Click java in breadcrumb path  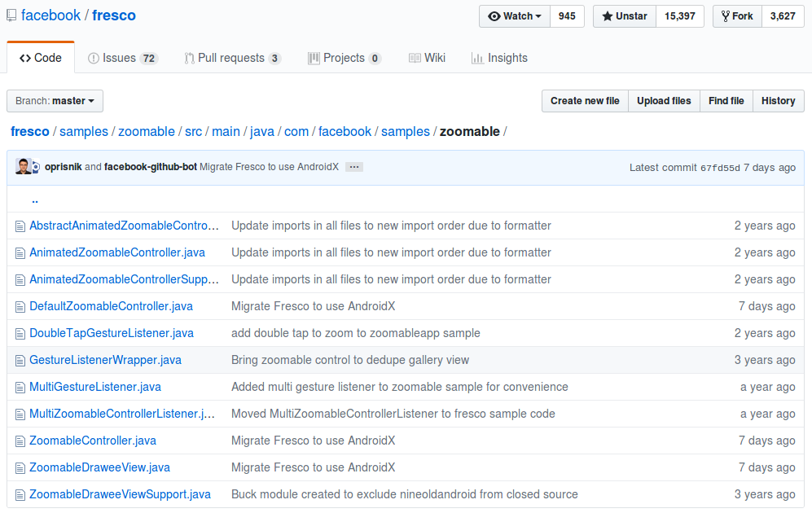[x=262, y=131]
